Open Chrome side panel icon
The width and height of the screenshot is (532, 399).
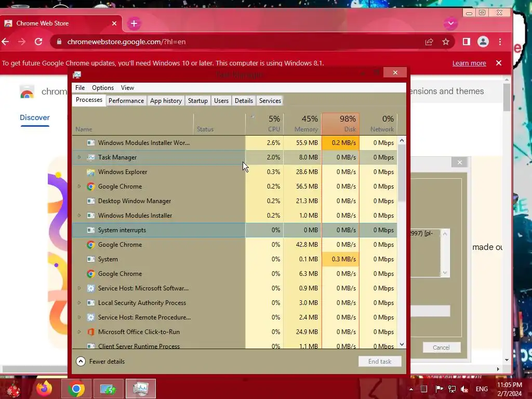pyautogui.click(x=466, y=42)
